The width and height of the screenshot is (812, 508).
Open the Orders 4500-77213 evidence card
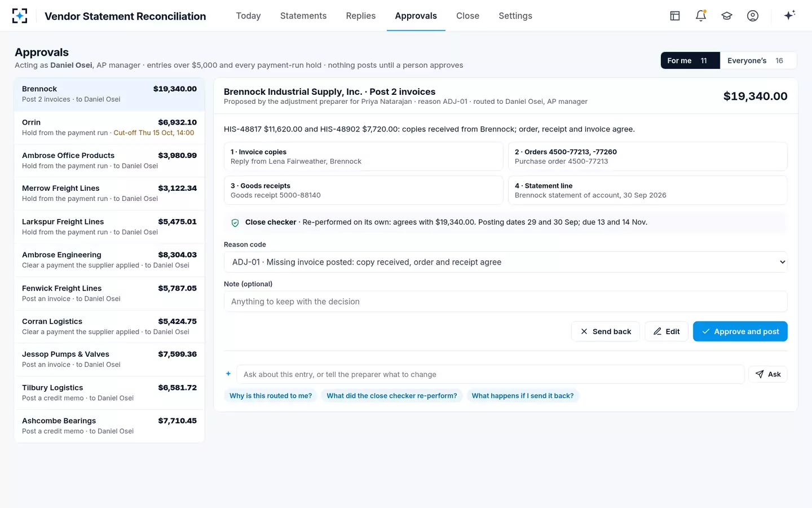pyautogui.click(x=648, y=156)
